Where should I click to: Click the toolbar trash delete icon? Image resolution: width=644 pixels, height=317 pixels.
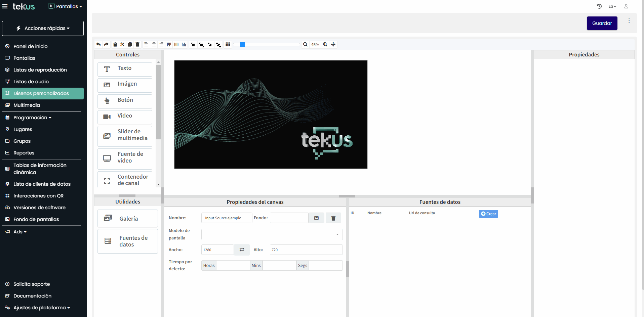point(137,44)
